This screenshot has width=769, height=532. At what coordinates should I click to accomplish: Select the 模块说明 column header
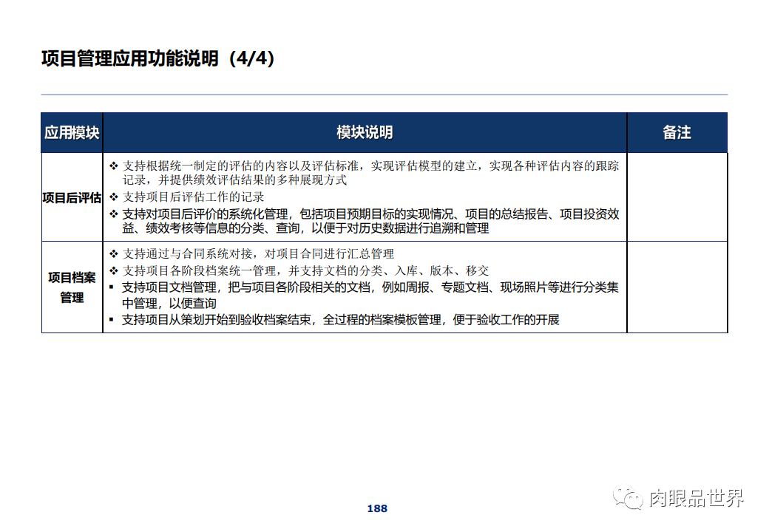click(x=365, y=133)
